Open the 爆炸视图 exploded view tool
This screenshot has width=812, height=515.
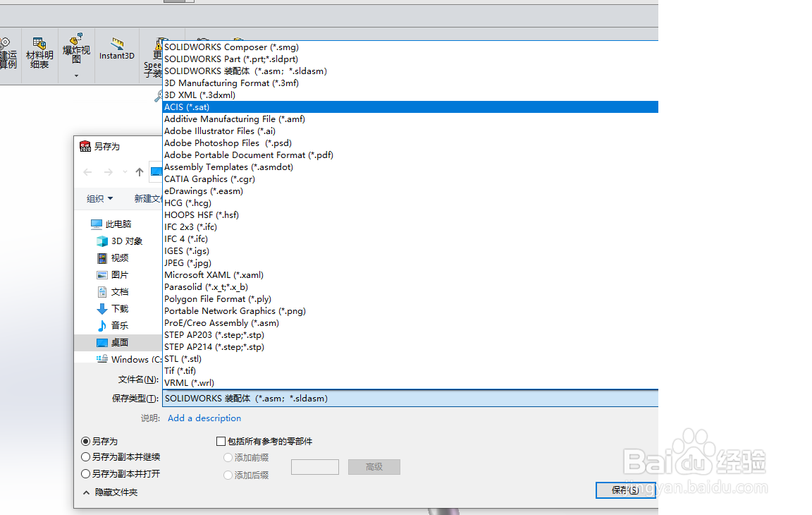click(76, 48)
